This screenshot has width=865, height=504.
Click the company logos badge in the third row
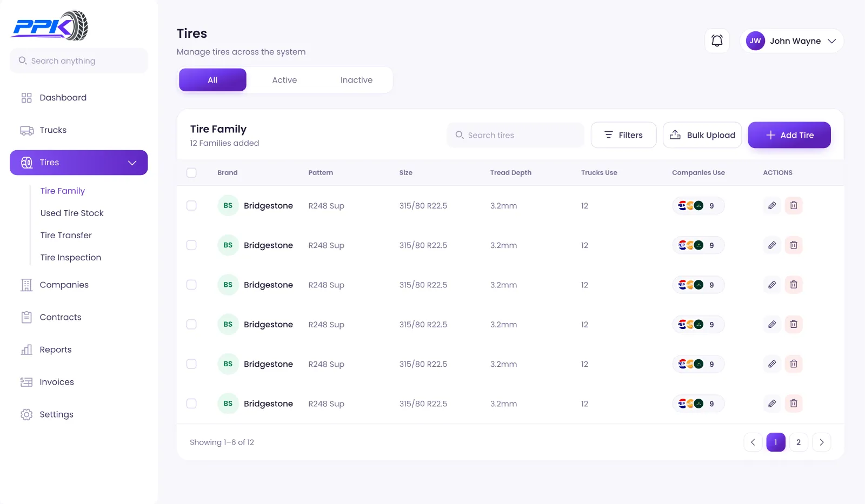pyautogui.click(x=698, y=285)
